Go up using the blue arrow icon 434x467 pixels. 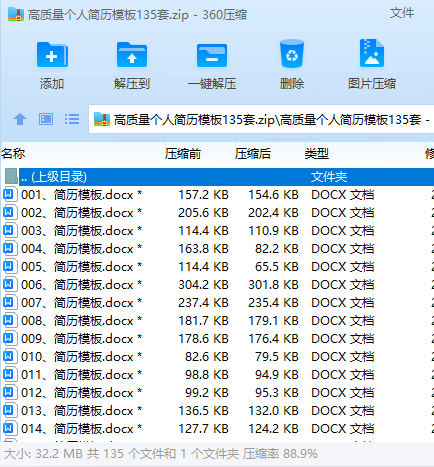[20, 119]
